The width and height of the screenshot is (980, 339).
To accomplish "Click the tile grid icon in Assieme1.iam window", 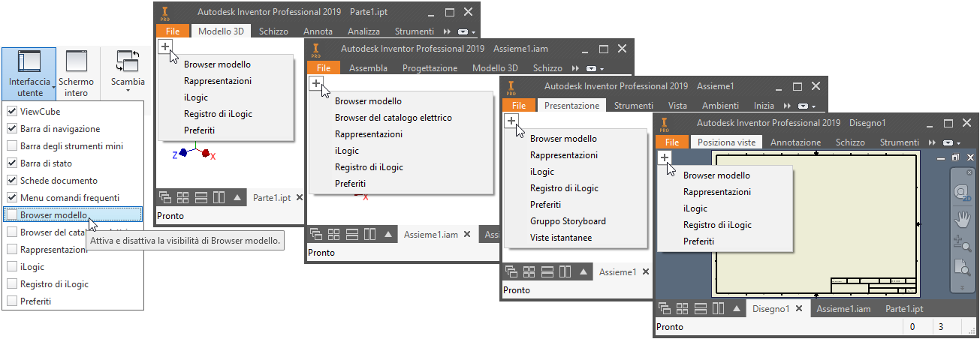I will 334,234.
